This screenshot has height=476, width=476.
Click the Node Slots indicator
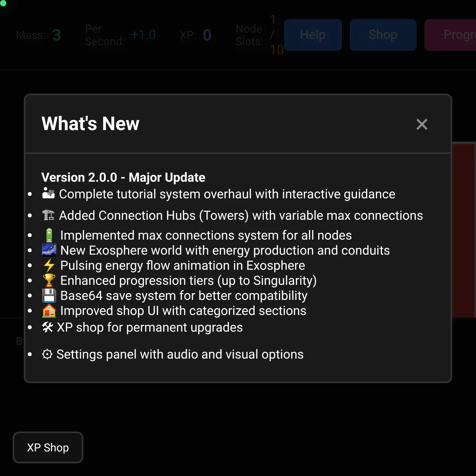(260, 35)
